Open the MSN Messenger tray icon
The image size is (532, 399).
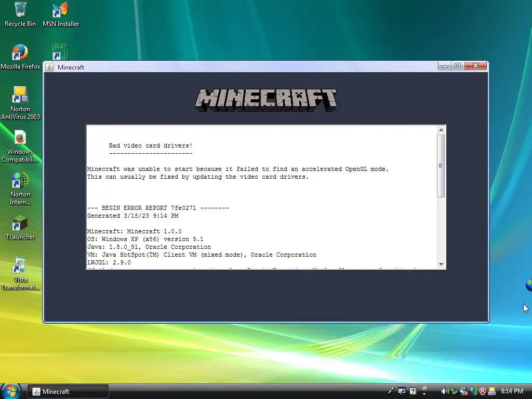[x=463, y=391]
